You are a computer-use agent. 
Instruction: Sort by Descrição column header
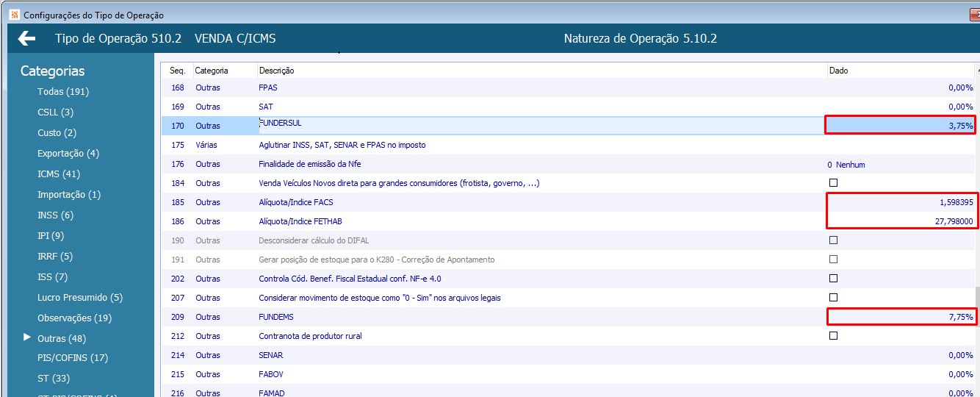(541, 71)
